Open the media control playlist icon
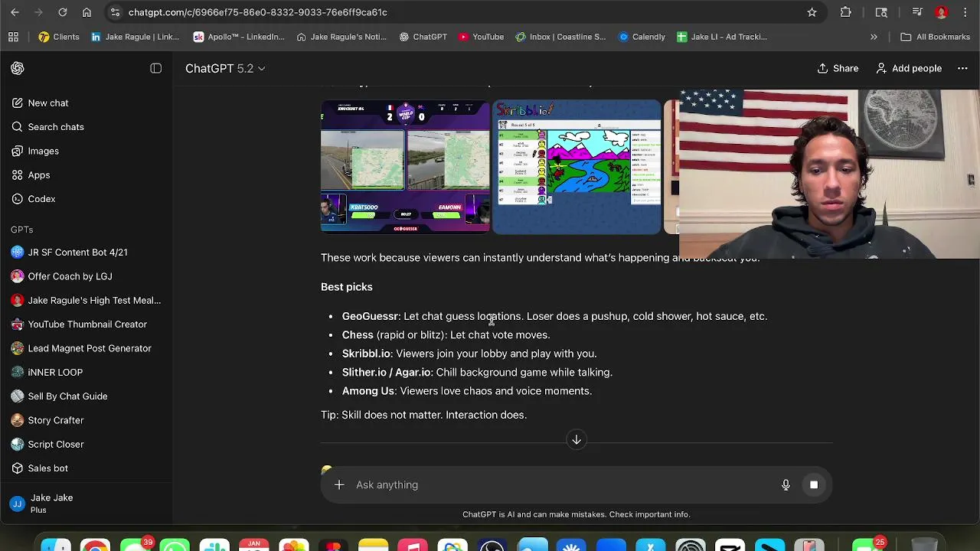Image resolution: width=980 pixels, height=551 pixels. click(916, 12)
